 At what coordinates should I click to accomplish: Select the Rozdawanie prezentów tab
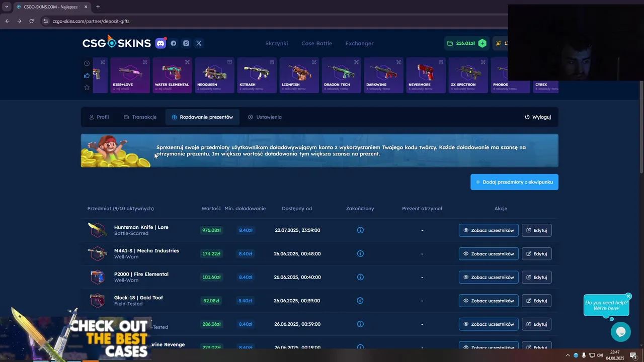(x=202, y=117)
